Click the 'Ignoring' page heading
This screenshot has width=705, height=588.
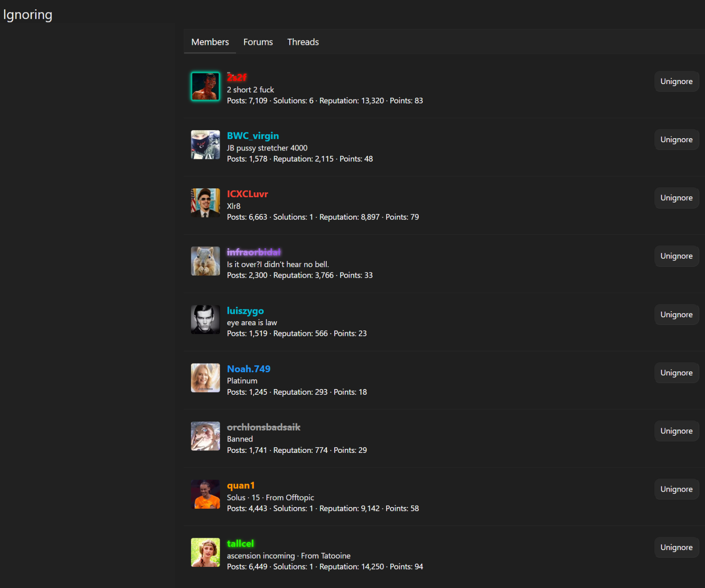pyautogui.click(x=28, y=15)
